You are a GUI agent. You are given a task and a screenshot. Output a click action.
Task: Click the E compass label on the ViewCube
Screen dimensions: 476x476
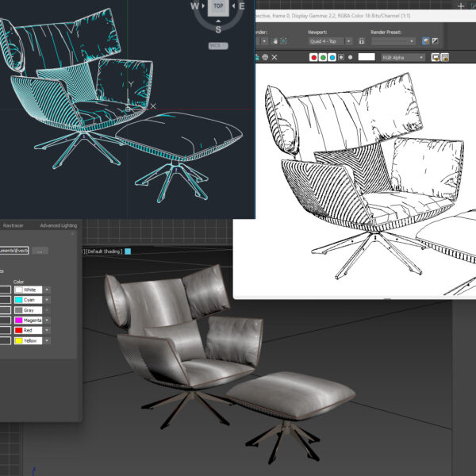tap(242, 6)
